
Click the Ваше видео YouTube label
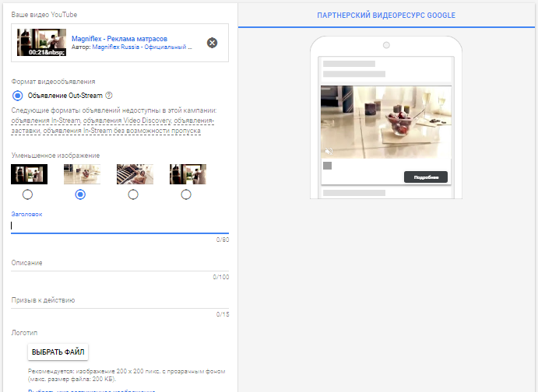44,15
